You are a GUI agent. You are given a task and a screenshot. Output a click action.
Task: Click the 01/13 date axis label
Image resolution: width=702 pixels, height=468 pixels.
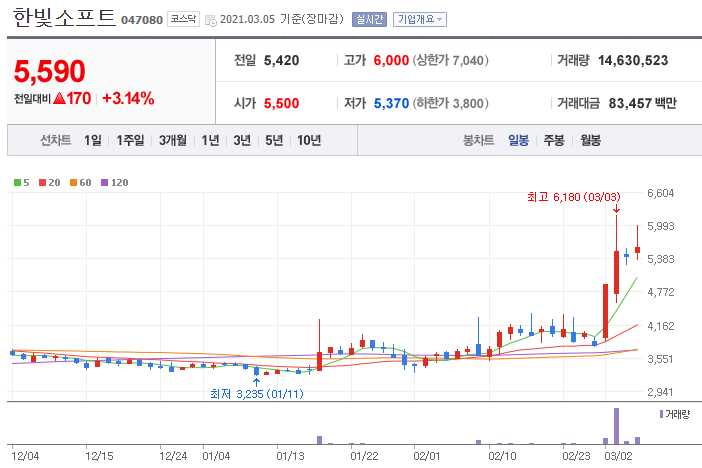point(290,456)
